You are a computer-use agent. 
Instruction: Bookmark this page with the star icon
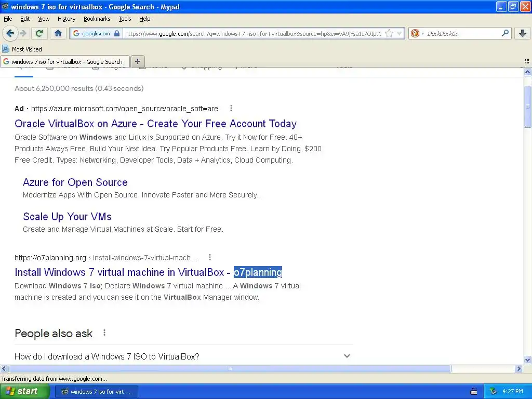(389, 33)
